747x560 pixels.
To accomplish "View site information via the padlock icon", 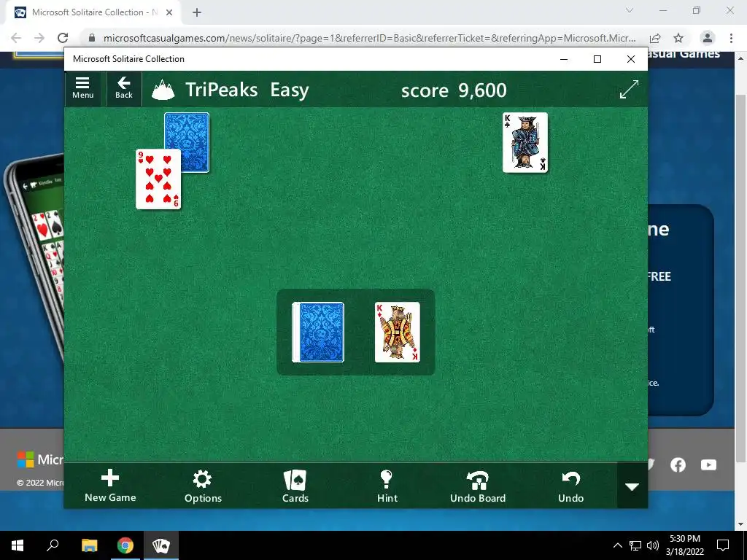I will pyautogui.click(x=92, y=38).
